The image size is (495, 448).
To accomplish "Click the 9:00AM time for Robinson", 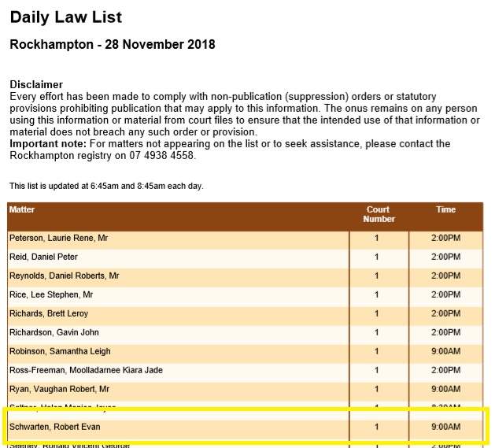I will coord(445,351).
